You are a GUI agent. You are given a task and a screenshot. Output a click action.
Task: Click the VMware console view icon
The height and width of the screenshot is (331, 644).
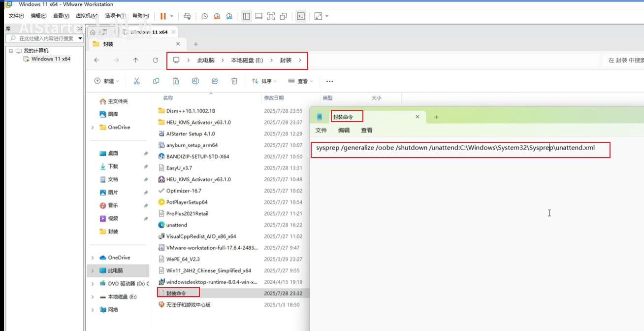(300, 16)
